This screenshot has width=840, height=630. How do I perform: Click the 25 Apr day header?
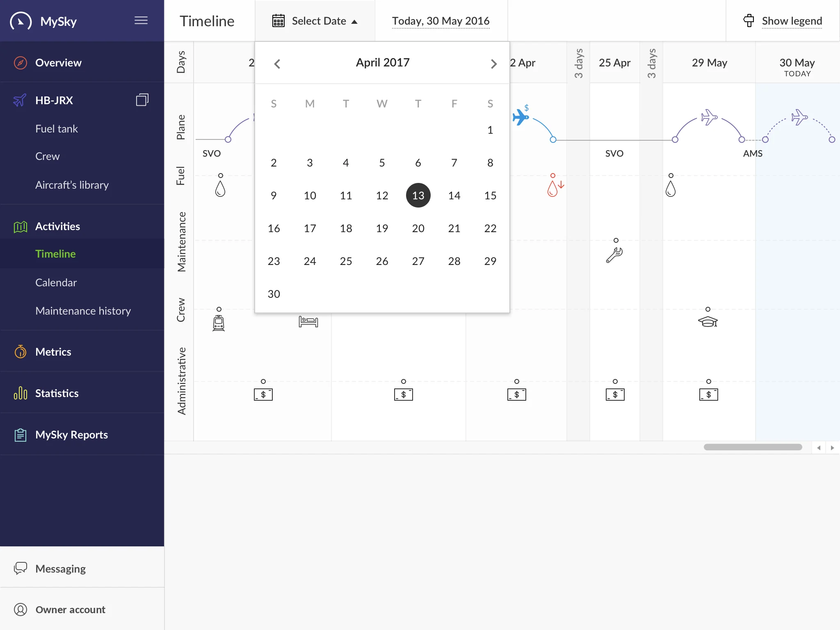(614, 63)
